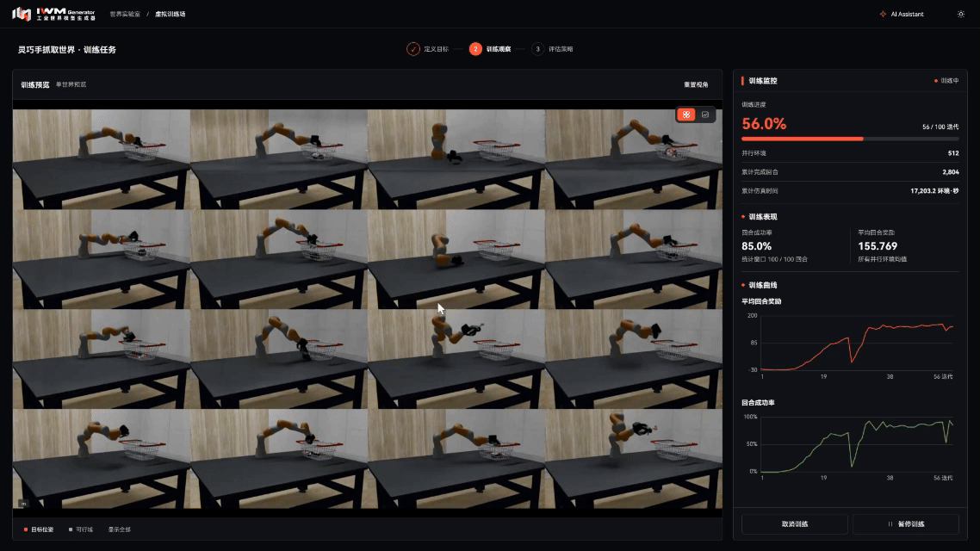Click the step 3 circle for 评估策略
This screenshot has height=551, width=980.
(x=537, y=49)
